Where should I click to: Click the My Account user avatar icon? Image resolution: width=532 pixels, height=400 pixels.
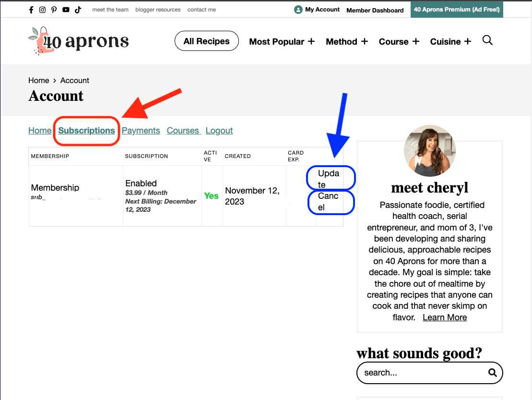coord(298,10)
